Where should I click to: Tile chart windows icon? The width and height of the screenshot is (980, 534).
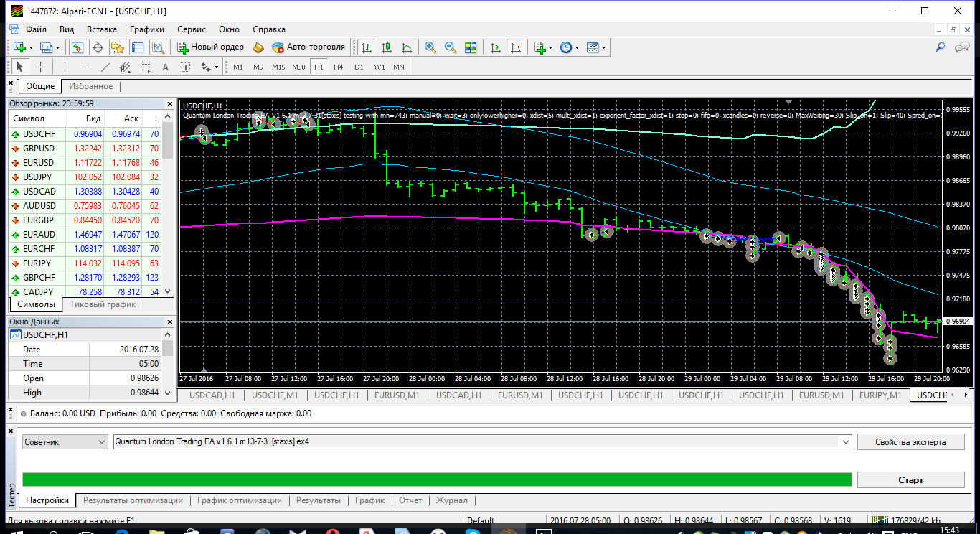point(471,47)
